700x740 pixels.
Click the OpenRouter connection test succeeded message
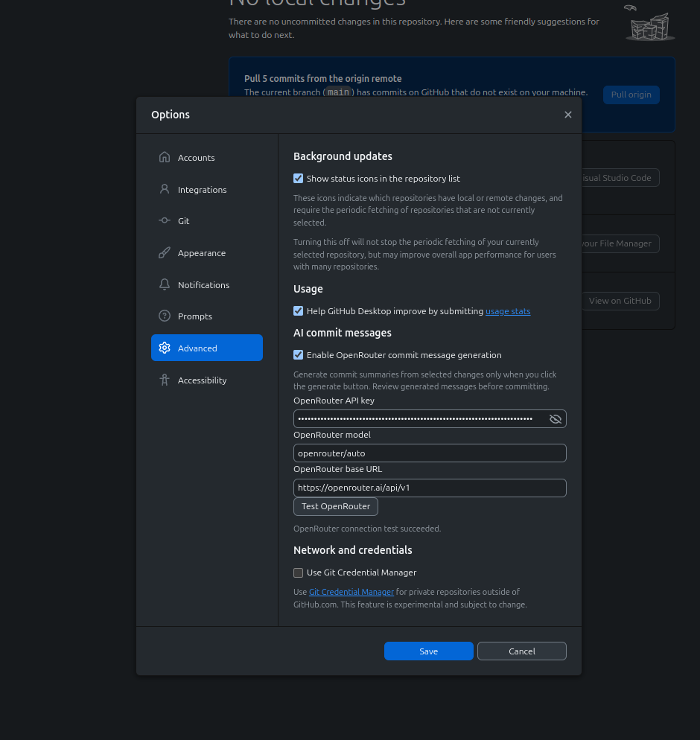point(367,529)
